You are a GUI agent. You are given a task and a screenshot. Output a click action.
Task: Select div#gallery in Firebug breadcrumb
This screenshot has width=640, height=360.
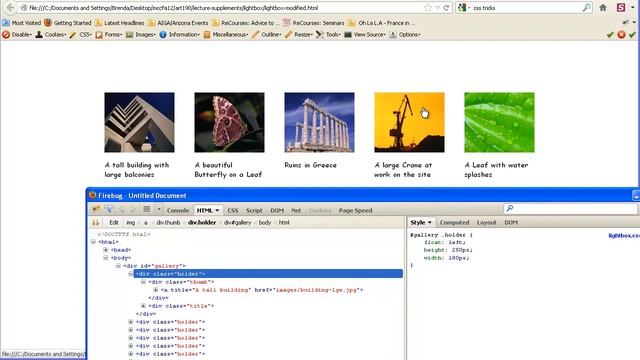click(238, 222)
